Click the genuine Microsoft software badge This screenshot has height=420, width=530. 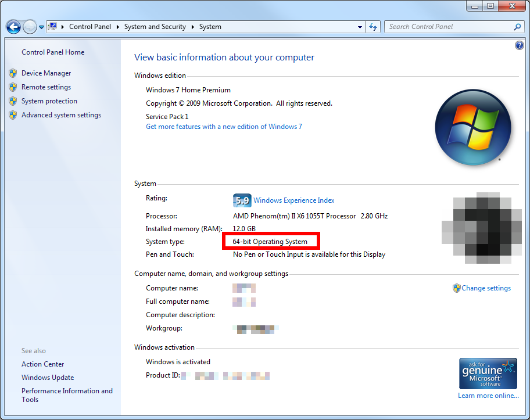tap(488, 374)
